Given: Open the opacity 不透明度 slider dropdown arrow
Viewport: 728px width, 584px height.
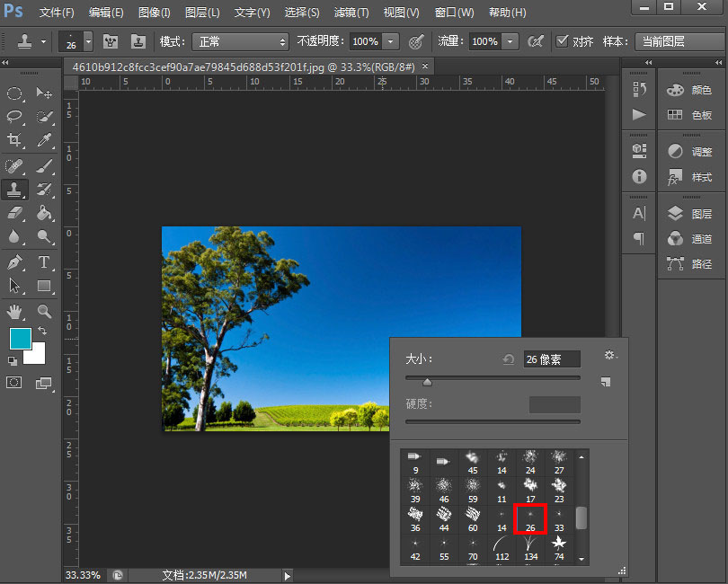Looking at the screenshot, I should [x=390, y=42].
